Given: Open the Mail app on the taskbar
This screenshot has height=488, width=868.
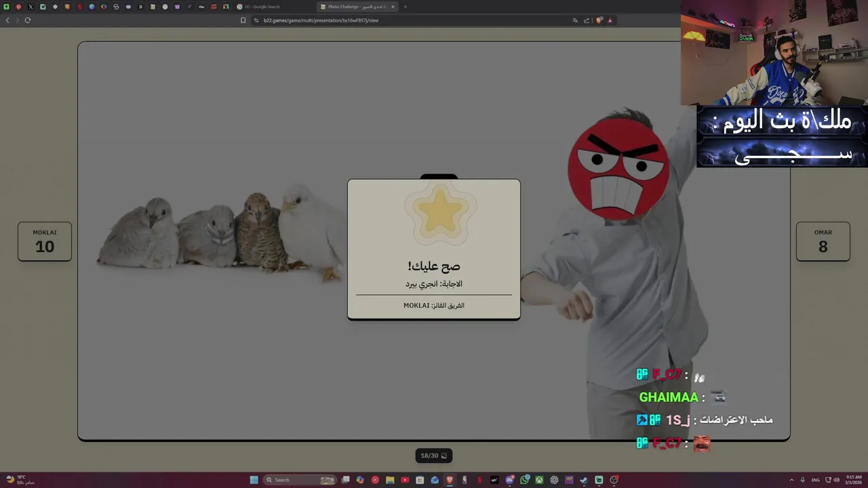Looking at the screenshot, I should pos(435,480).
